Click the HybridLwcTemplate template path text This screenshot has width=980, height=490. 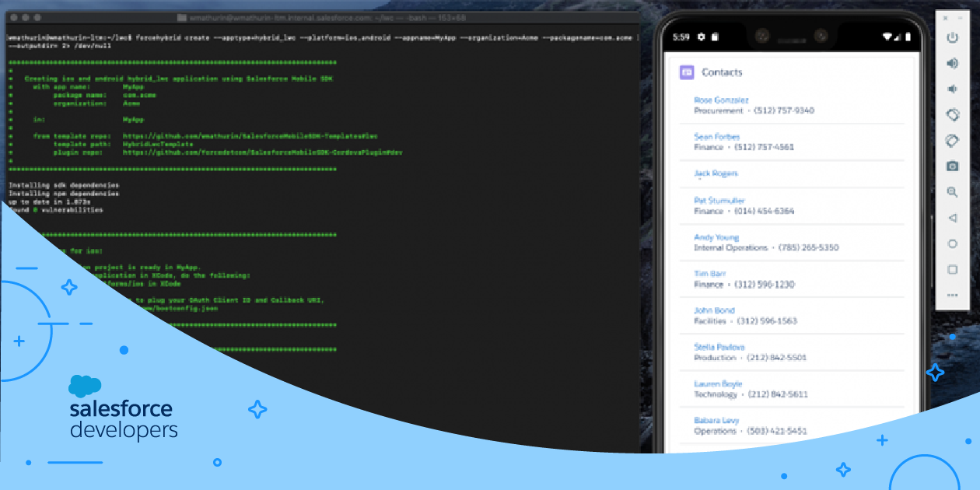click(x=158, y=144)
